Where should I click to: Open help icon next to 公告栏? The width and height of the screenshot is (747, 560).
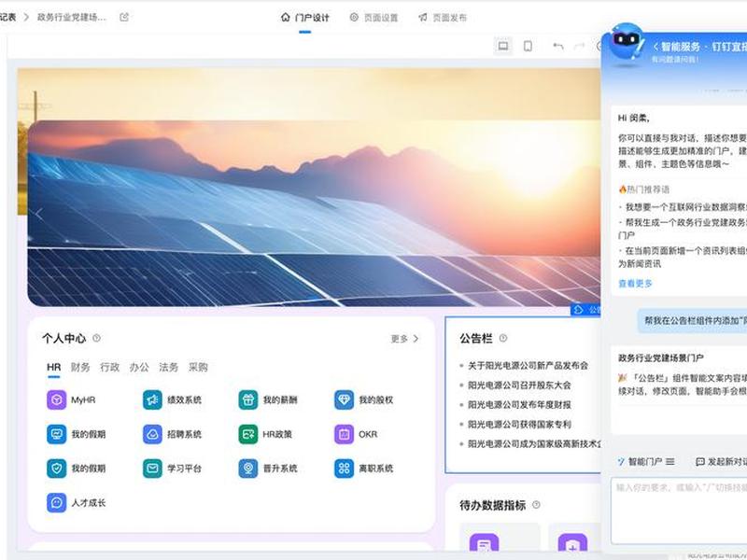pyautogui.click(x=503, y=338)
